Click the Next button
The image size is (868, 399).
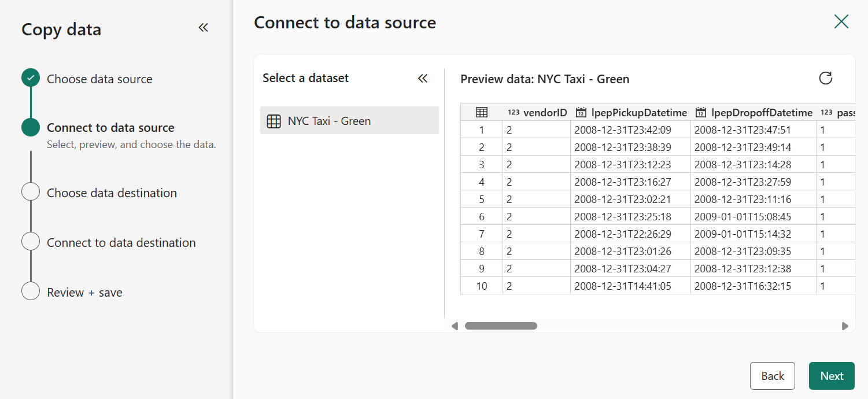point(832,375)
